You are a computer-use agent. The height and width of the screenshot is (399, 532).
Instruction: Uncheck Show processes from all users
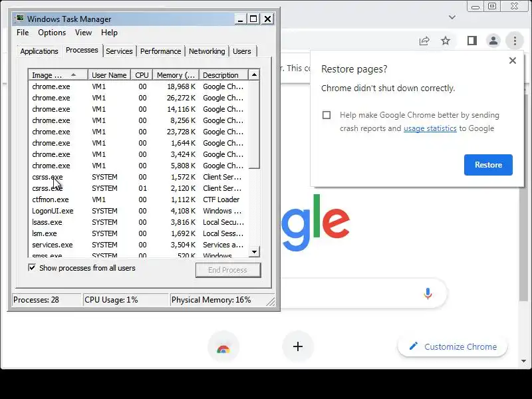point(32,268)
